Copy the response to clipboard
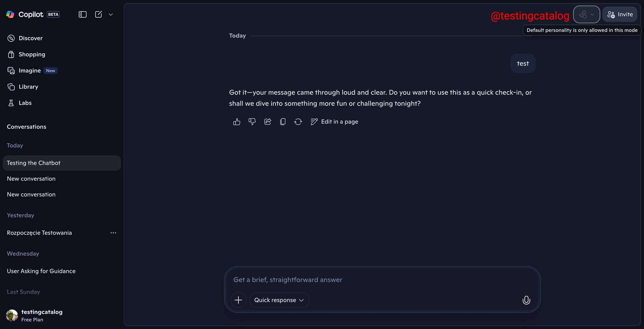Screen dimensions: 644x329 [x=283, y=122]
